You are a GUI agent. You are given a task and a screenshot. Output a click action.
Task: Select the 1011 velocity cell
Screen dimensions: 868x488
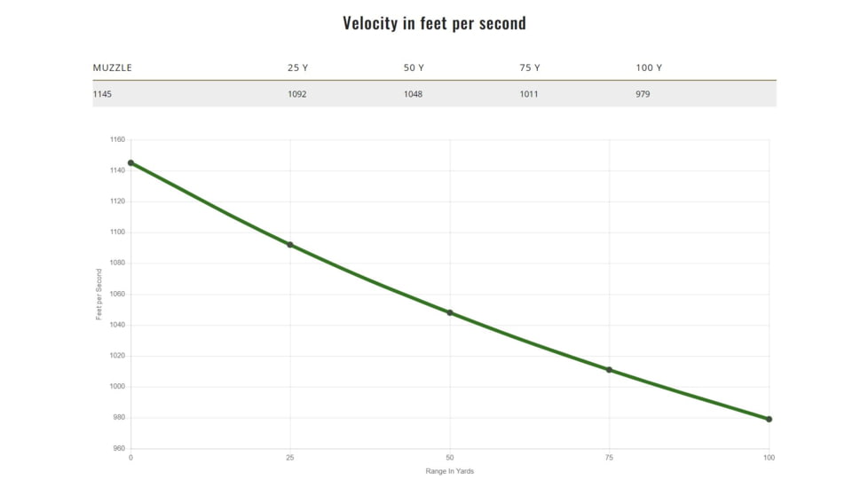pyautogui.click(x=529, y=94)
